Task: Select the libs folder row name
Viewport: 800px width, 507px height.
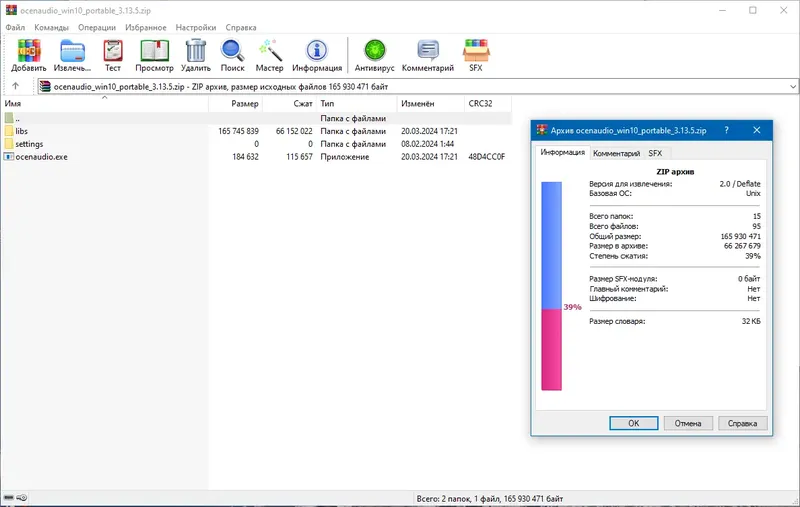Action: 21,131
